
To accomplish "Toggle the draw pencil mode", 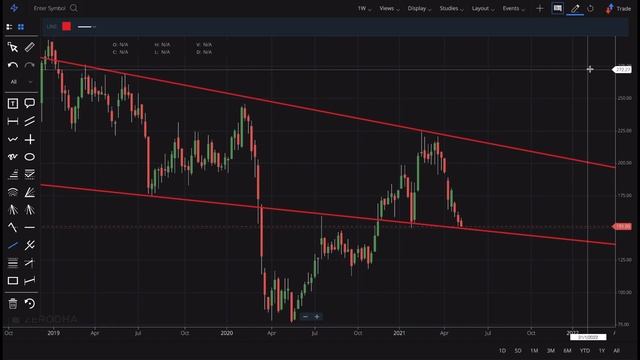I will pyautogui.click(x=575, y=8).
